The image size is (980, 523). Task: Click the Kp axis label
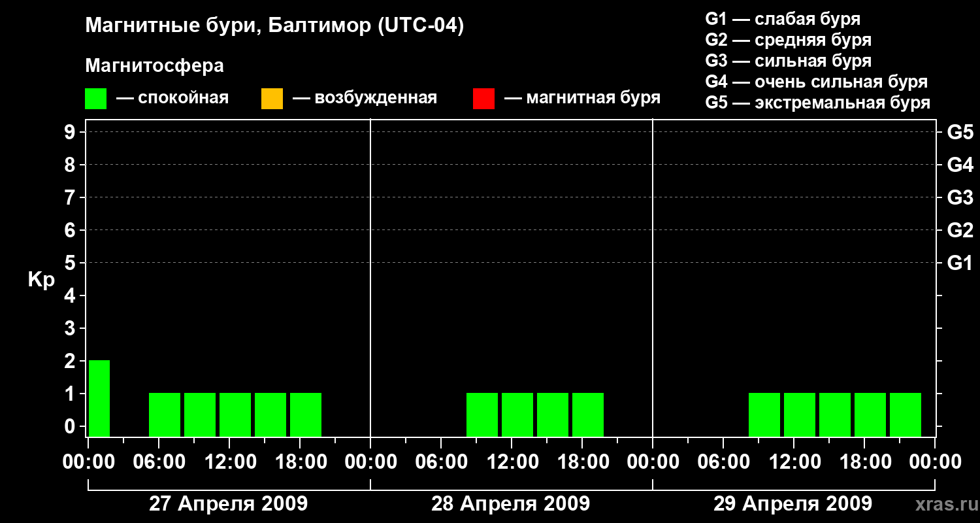click(x=41, y=280)
